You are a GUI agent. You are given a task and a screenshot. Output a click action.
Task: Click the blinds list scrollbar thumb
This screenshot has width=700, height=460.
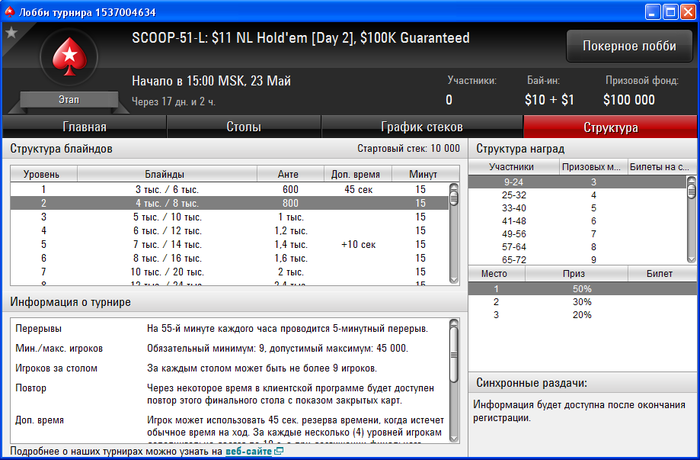454,198
